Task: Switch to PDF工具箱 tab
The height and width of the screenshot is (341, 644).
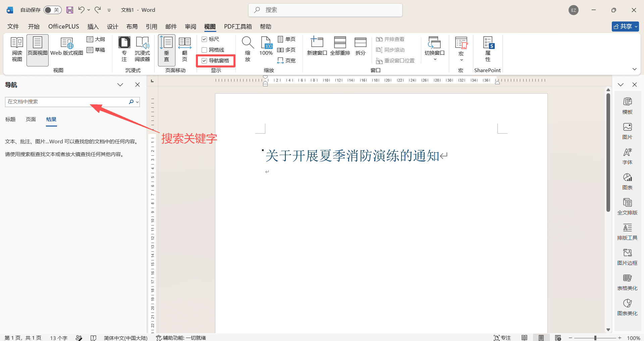Action: pos(238,27)
